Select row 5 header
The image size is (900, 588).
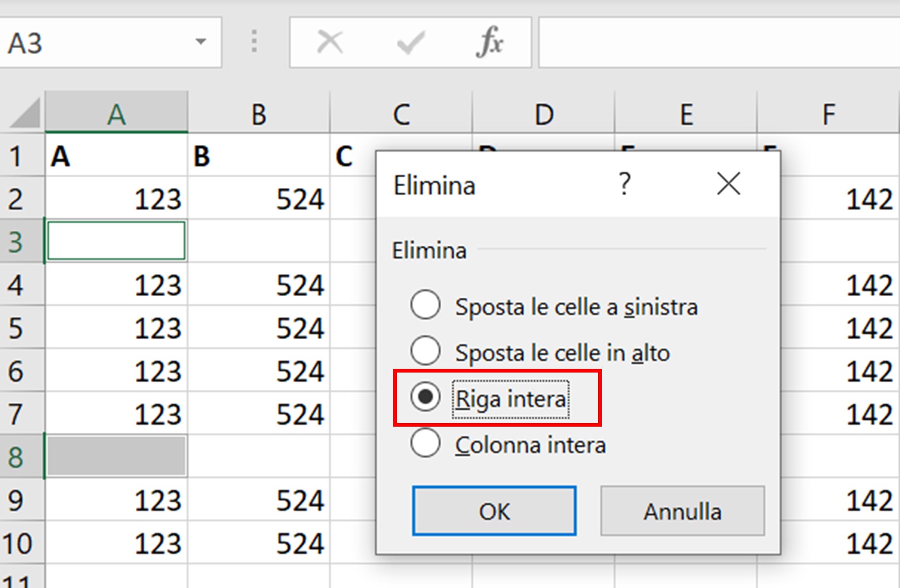tap(22, 327)
